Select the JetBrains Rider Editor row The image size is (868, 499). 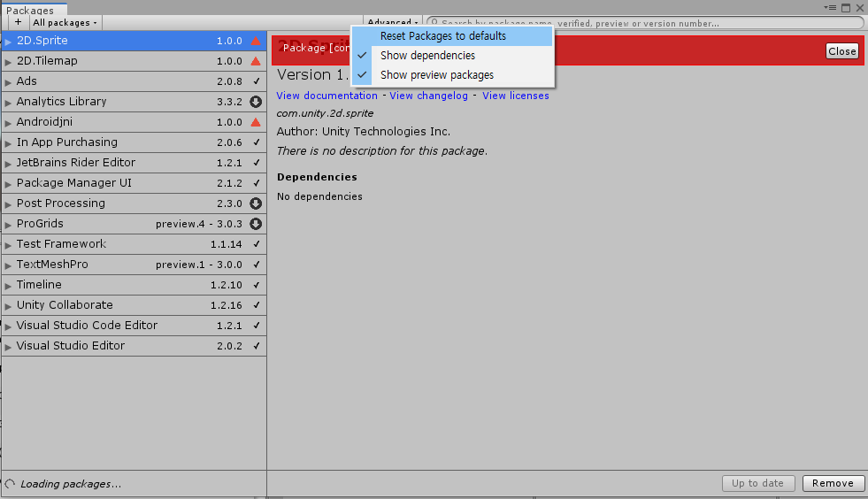click(134, 163)
